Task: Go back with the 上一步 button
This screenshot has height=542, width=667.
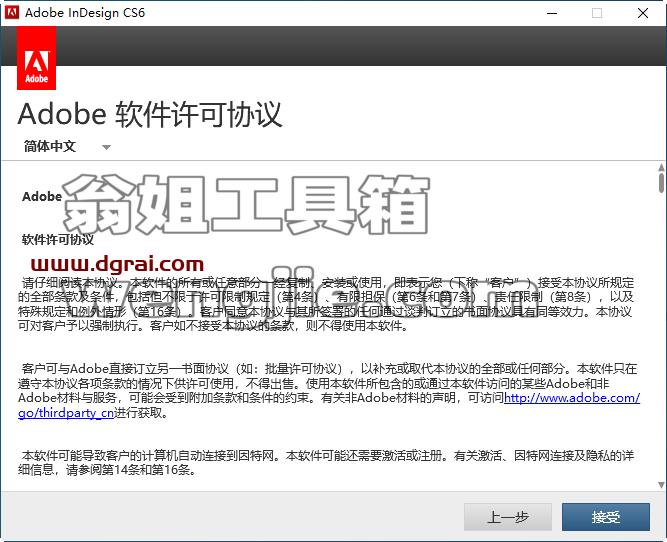Action: (508, 517)
